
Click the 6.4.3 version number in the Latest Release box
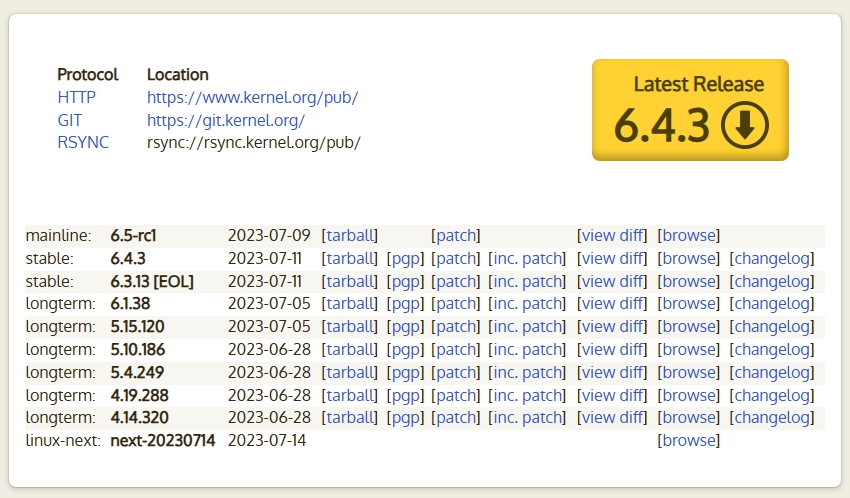pos(661,126)
